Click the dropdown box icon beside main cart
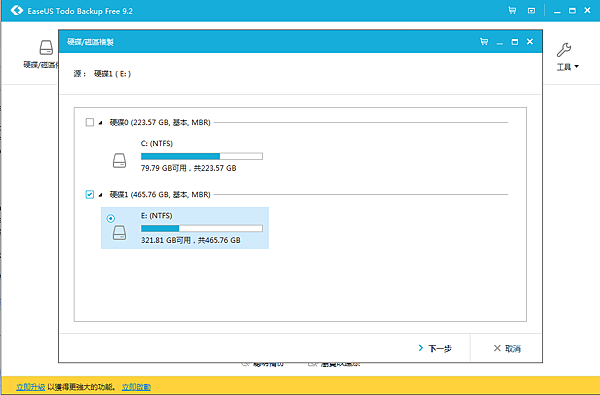 tap(531, 11)
